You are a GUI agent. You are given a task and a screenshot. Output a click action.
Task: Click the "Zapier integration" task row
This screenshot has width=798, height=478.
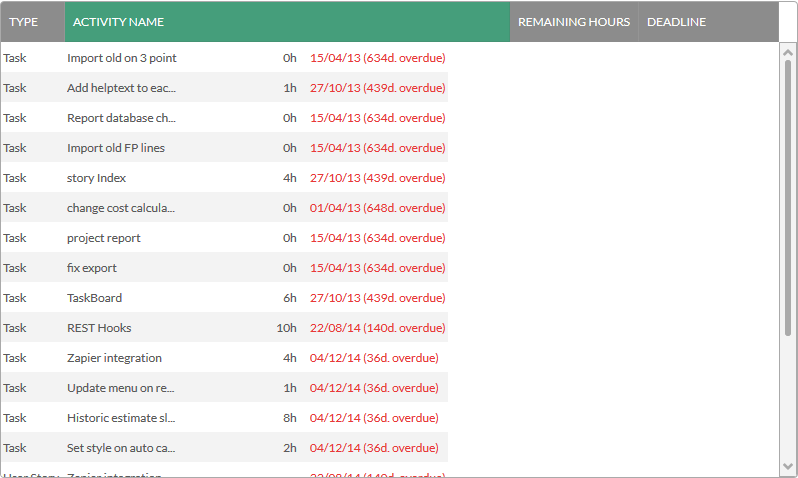114,358
